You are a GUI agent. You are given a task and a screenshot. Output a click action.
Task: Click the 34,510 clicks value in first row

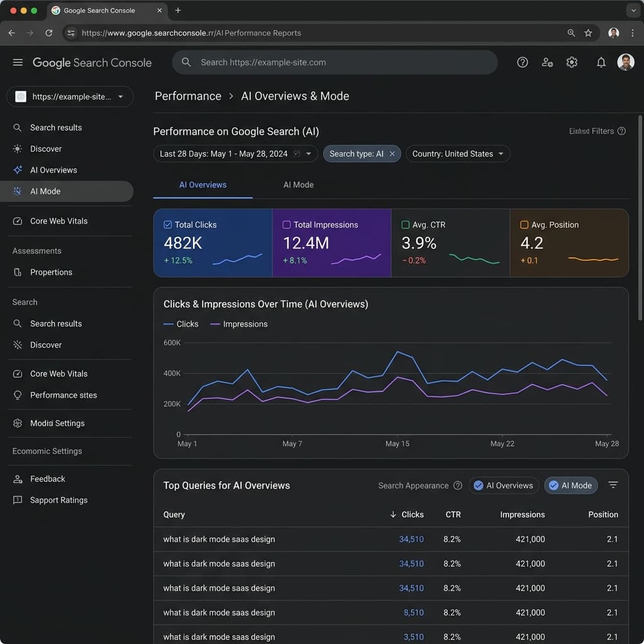[411, 539]
